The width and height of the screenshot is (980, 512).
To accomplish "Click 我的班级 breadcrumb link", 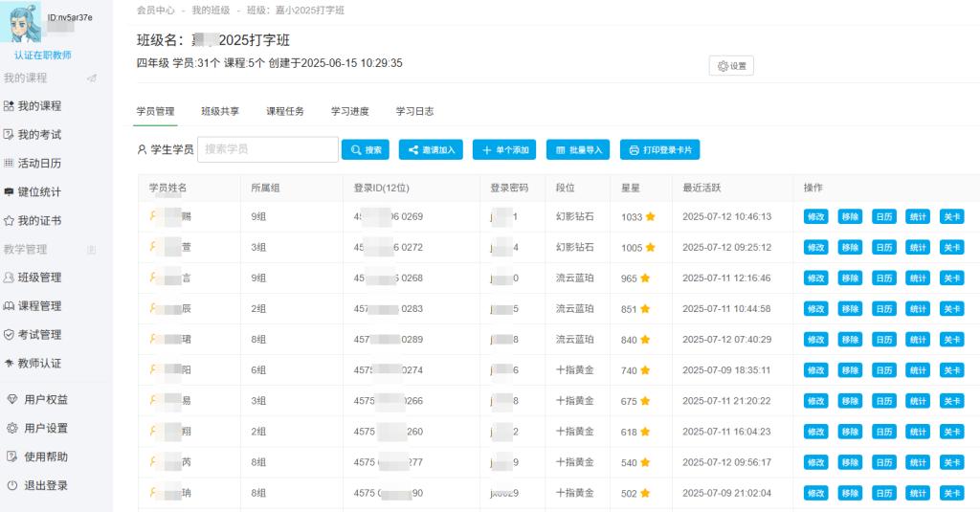I will click(211, 10).
